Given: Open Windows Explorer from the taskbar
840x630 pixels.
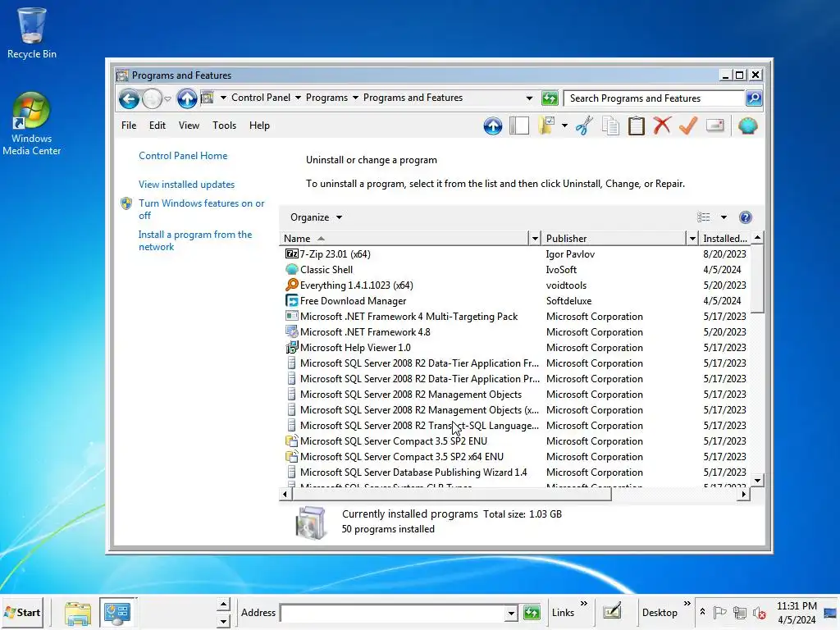Looking at the screenshot, I should 78,613.
